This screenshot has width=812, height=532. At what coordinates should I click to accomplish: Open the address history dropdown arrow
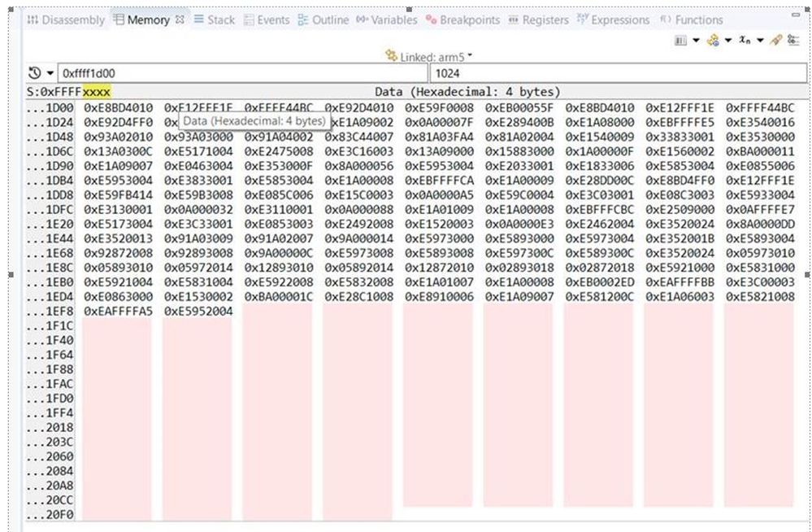coord(50,73)
